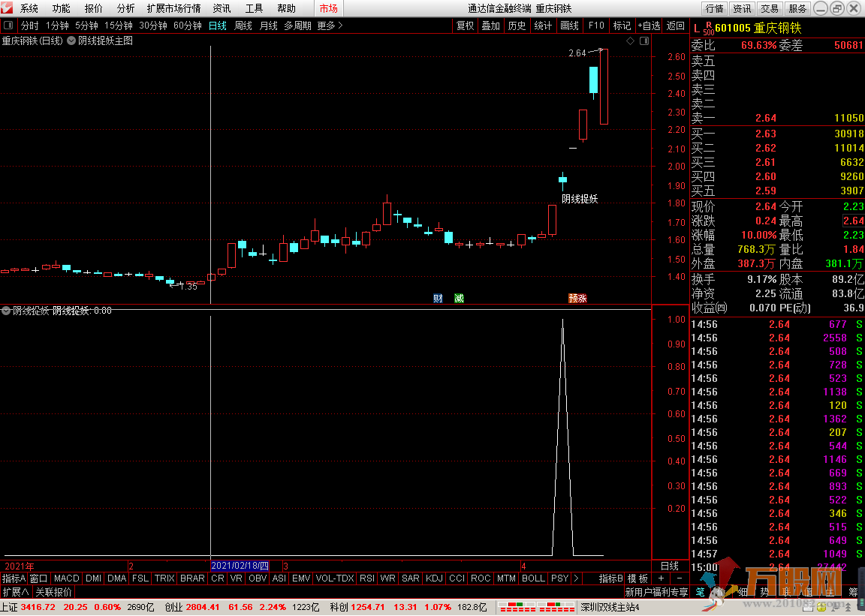Select the KDJ indicator tab
Image resolution: width=865 pixels, height=616 pixels.
click(x=434, y=578)
